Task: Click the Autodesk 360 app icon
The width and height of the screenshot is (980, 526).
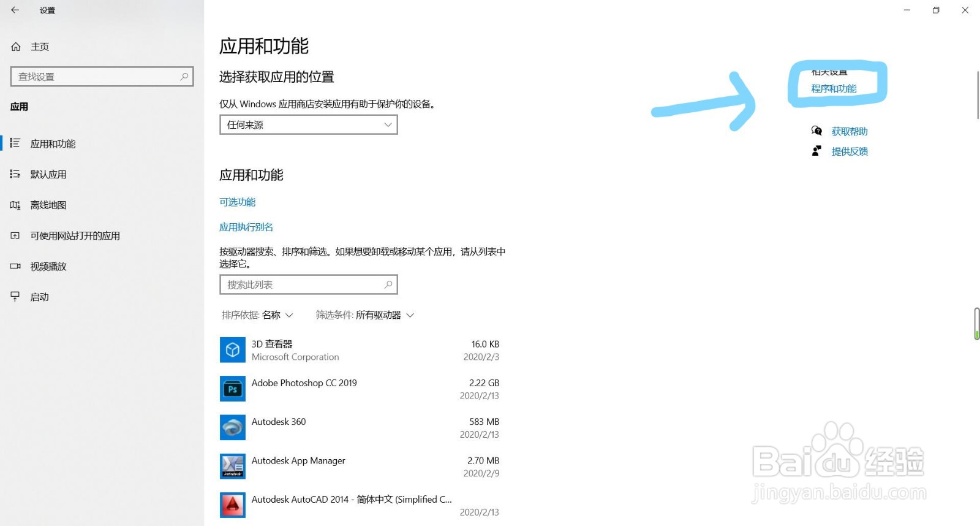Action: [233, 427]
